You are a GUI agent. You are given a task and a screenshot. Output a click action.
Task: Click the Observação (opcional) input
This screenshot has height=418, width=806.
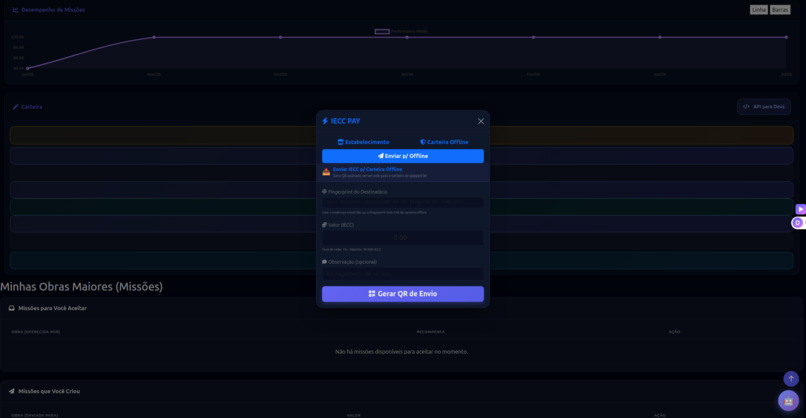pyautogui.click(x=402, y=274)
